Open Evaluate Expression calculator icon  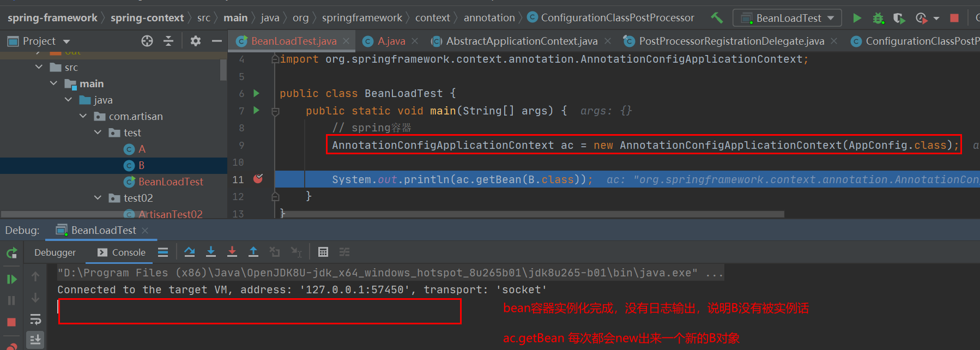click(323, 252)
